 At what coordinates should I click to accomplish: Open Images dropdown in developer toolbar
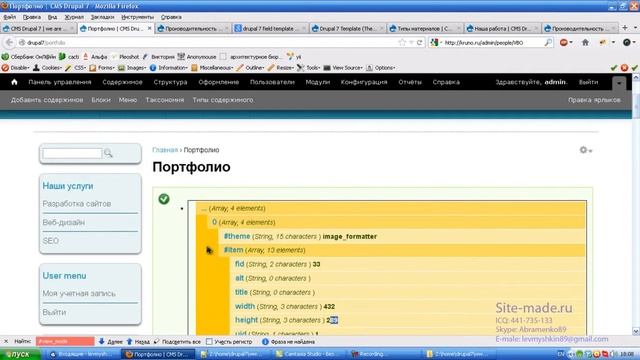click(131, 68)
